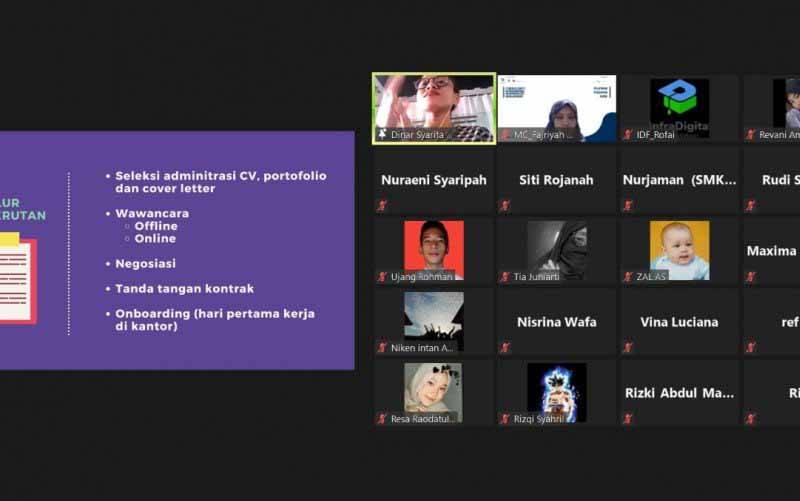
Task: Click Rizqi Syahril's anime character avatar
Action: click(x=557, y=392)
